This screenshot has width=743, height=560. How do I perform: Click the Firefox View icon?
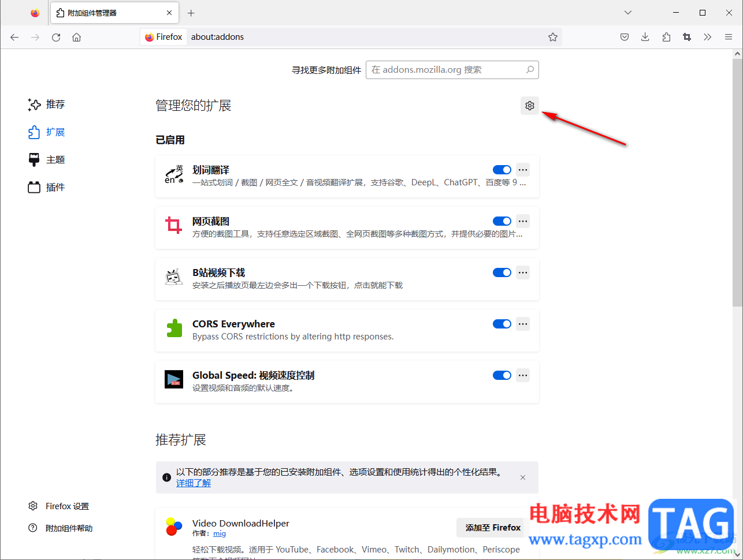pyautogui.click(x=35, y=13)
